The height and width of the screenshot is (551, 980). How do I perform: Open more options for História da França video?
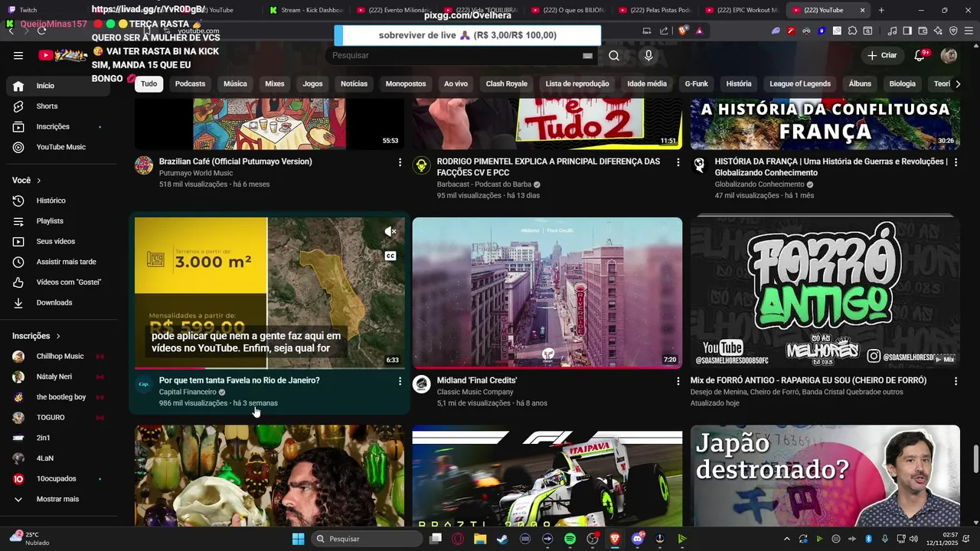tap(955, 162)
